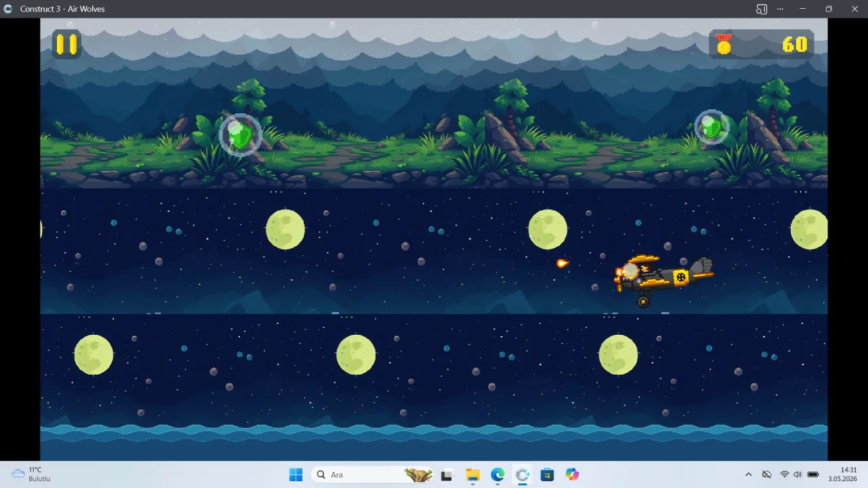The width and height of the screenshot is (868, 488).
Task: Click the animal search highlight image in the search box
Action: [418, 474]
